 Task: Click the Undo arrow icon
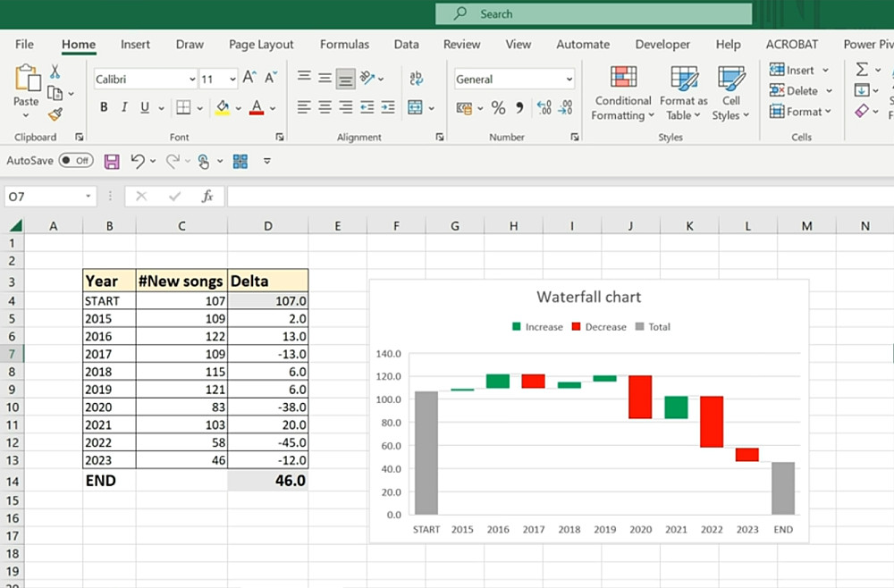click(x=138, y=161)
